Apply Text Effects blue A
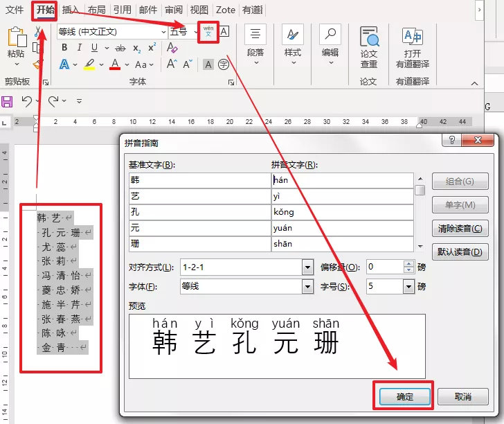504x424 pixels. click(64, 64)
